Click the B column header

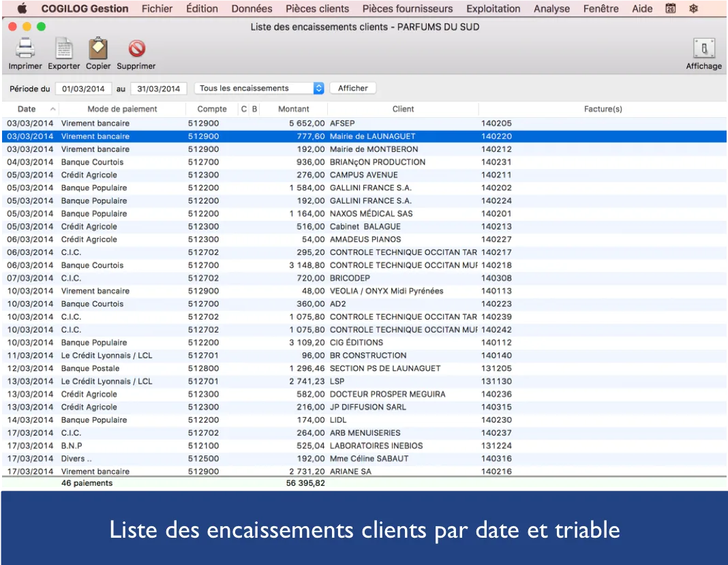point(254,109)
